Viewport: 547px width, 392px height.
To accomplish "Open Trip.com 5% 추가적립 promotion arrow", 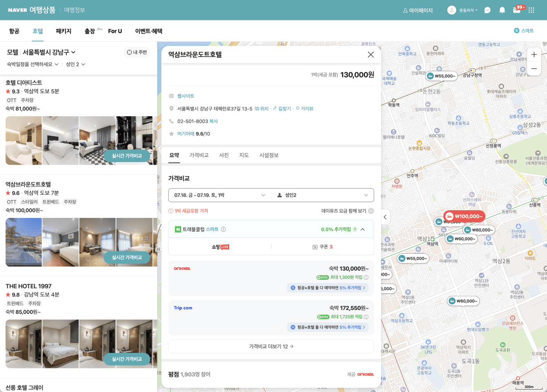I will coord(363,327).
